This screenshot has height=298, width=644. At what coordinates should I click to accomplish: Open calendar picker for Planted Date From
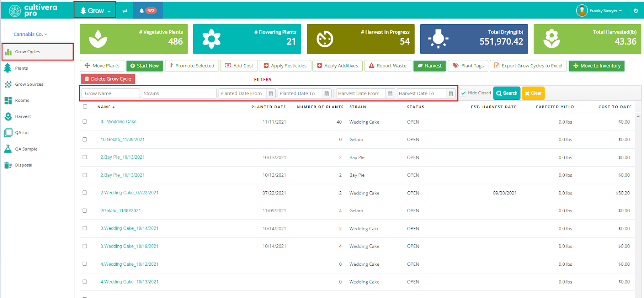pos(271,93)
